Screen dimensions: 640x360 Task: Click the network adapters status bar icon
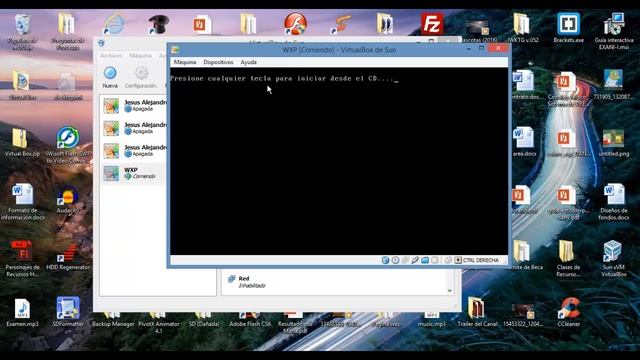coord(405,260)
